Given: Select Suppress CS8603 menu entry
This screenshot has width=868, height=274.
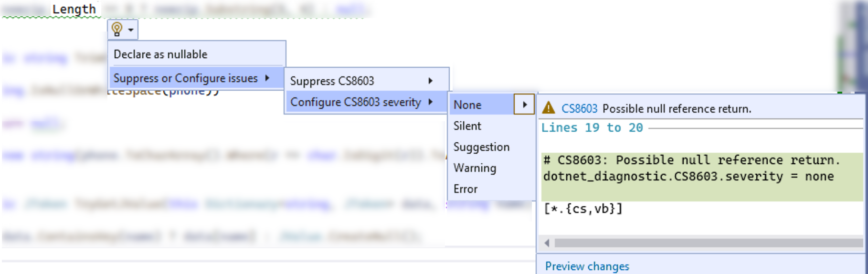Looking at the screenshot, I should [366, 81].
